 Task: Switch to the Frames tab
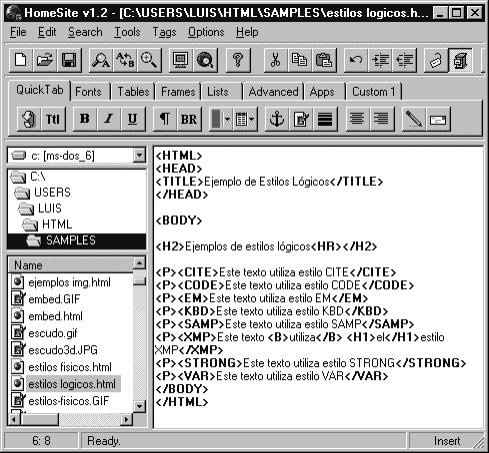(x=178, y=92)
